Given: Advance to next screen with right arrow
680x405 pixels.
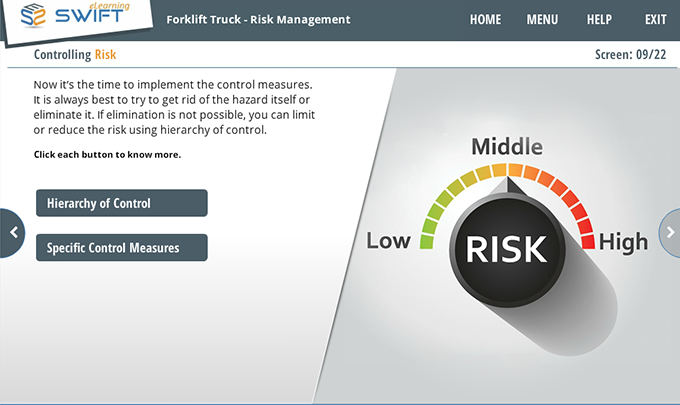Looking at the screenshot, I should [669, 233].
